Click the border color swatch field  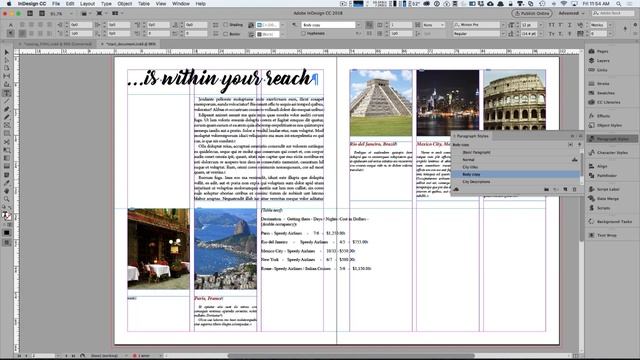[267, 34]
